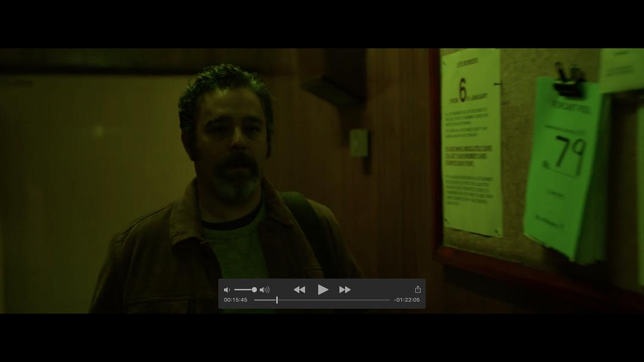Click the notice with the large number 6

click(x=471, y=143)
